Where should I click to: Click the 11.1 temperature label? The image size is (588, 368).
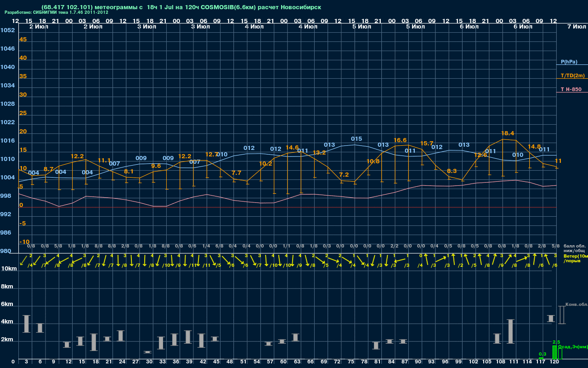tap(104, 161)
